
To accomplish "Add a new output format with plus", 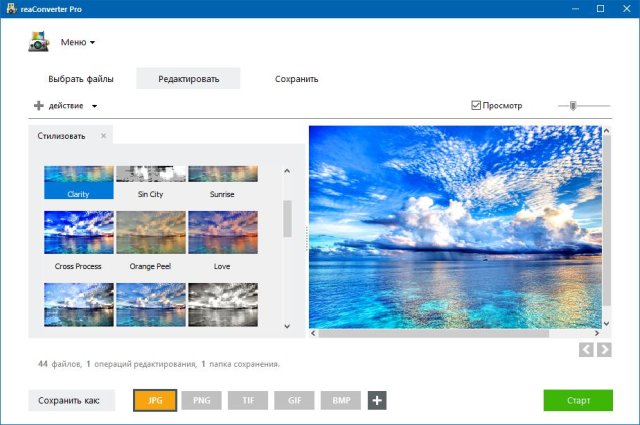I will (x=377, y=401).
